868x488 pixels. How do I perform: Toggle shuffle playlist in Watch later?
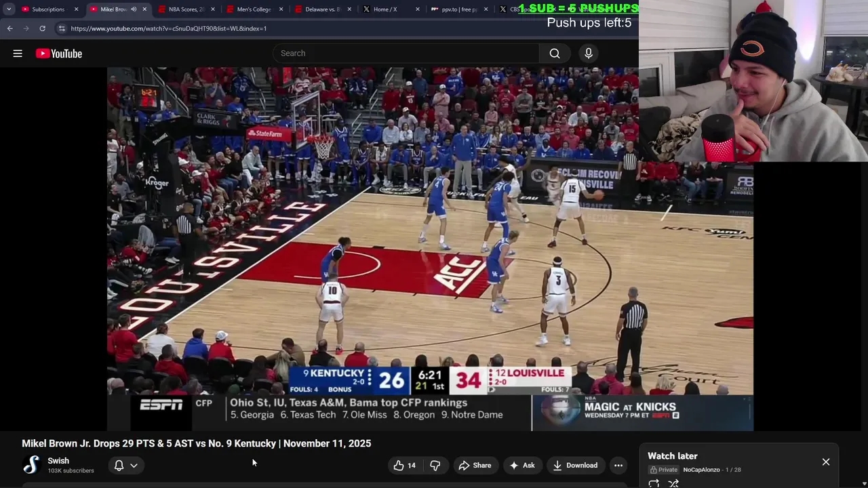(673, 483)
